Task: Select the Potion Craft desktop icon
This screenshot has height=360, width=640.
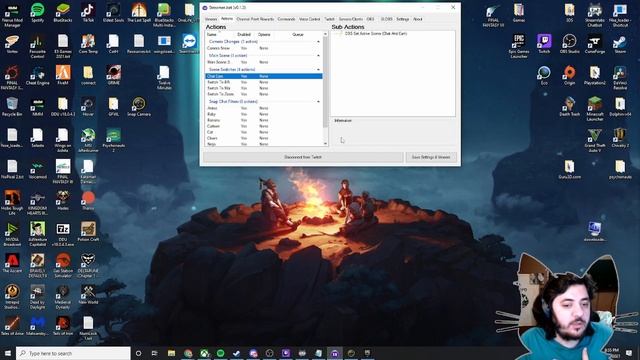Action: (88, 231)
